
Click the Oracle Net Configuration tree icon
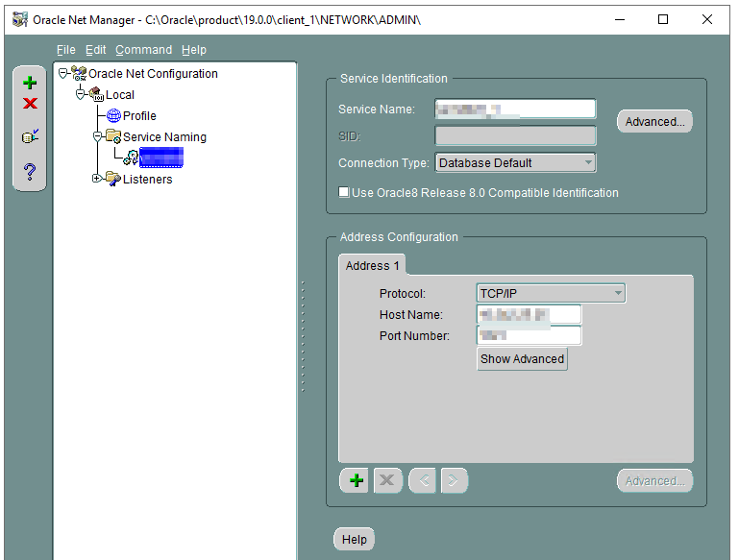click(79, 73)
